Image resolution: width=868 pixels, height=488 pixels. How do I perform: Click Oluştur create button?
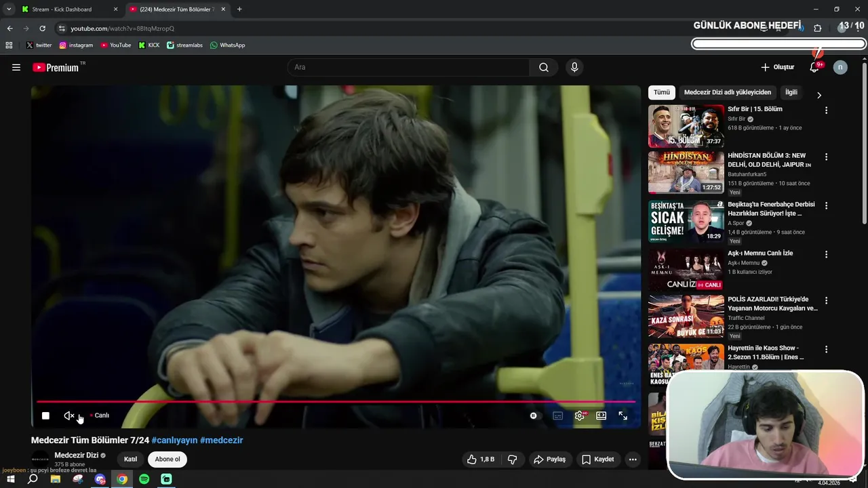click(777, 67)
